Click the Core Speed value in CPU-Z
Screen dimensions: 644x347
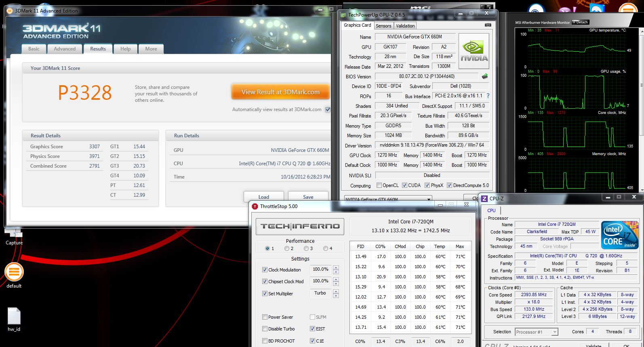point(534,294)
